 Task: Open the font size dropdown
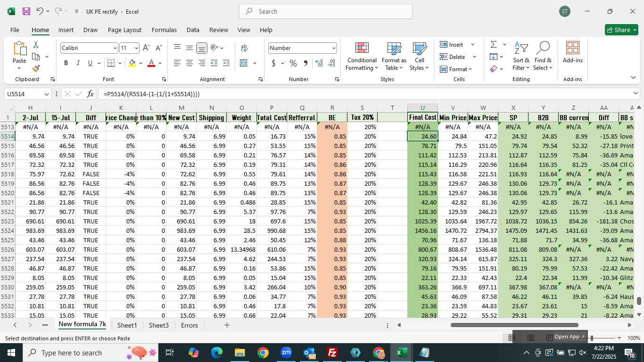(136, 48)
